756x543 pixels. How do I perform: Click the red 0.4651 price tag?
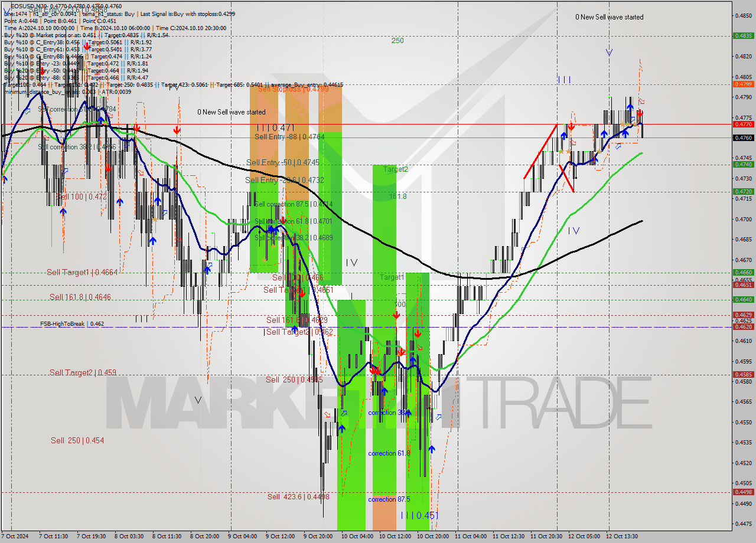[742, 284]
